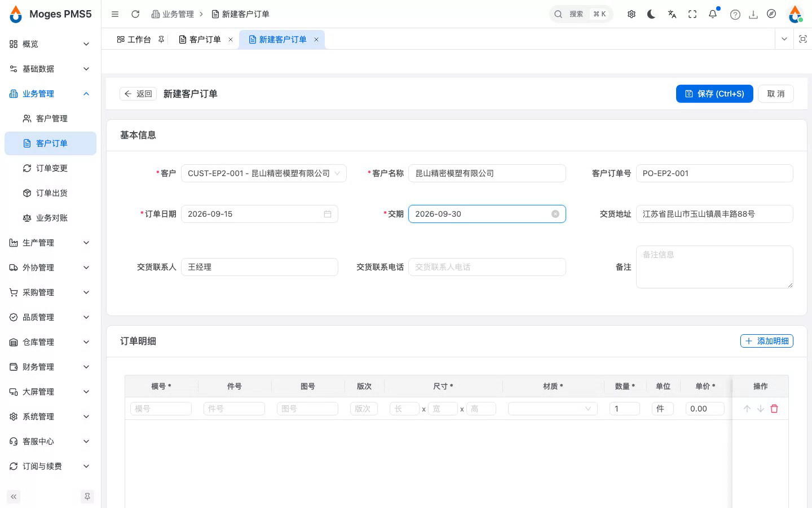Open notifications bell icon
The image size is (812, 508).
click(713, 14)
